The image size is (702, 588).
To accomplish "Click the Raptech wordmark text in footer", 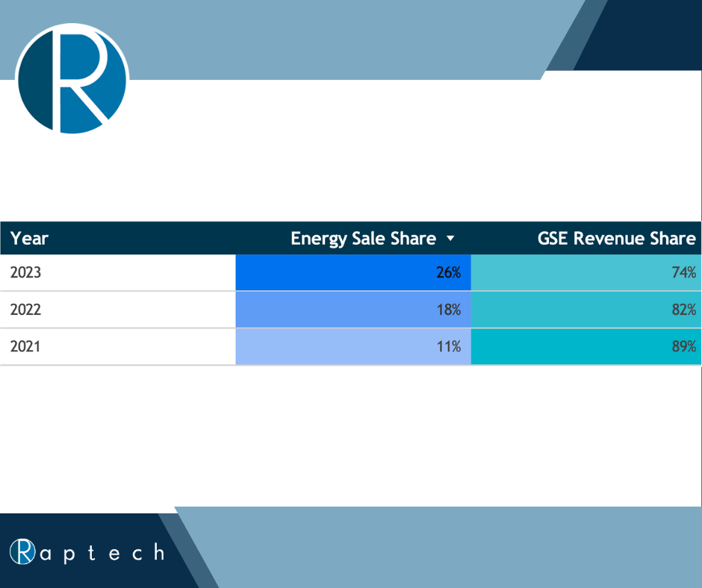I will coord(87,552).
